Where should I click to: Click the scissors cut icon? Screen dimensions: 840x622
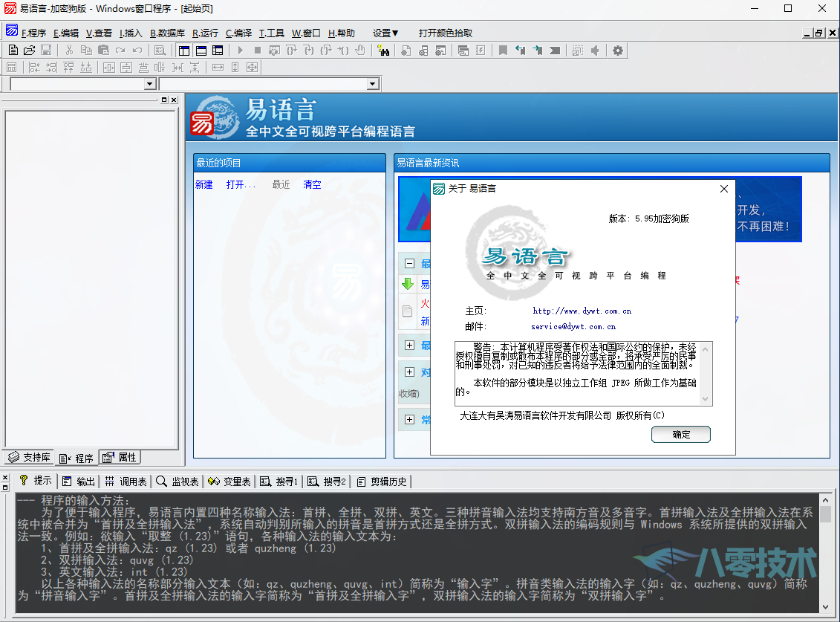(69, 51)
